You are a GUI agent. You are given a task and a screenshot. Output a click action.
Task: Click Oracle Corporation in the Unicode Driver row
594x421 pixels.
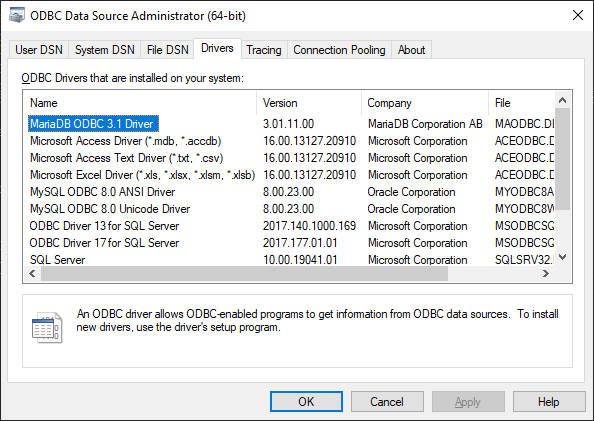click(411, 209)
